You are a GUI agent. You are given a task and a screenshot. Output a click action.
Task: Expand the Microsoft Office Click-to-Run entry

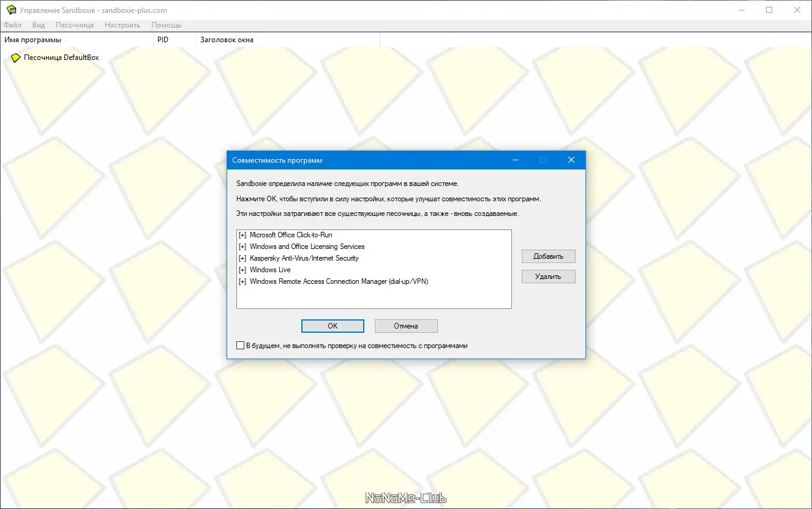coord(242,235)
